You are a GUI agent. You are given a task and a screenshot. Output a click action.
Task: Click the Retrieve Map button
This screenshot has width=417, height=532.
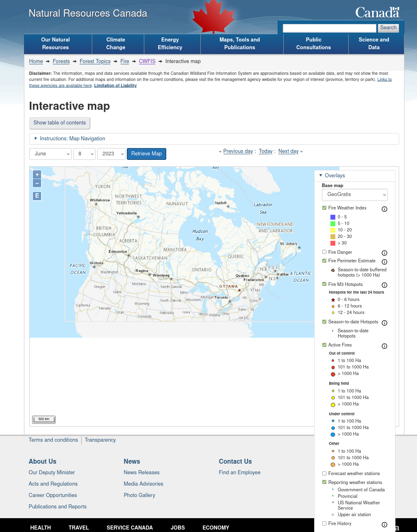click(x=146, y=154)
